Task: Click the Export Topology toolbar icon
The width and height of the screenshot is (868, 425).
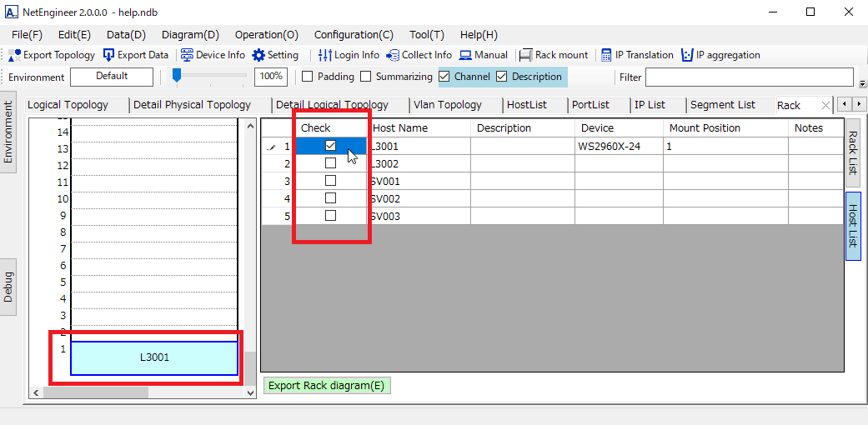Action: pyautogui.click(x=15, y=55)
